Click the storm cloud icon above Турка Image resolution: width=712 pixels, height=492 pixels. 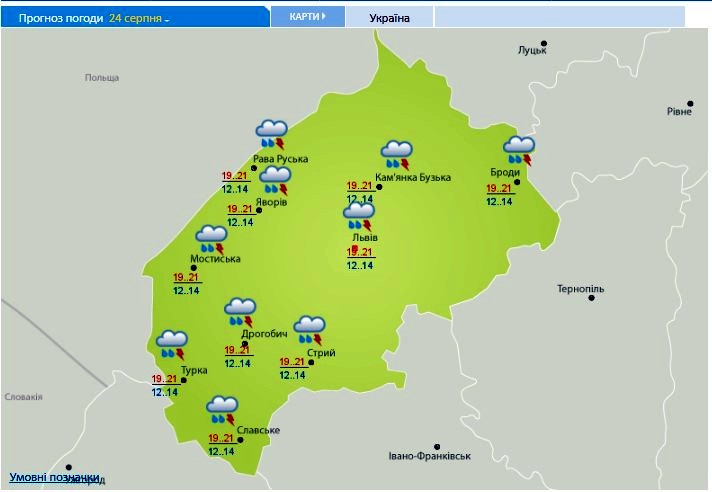point(171,345)
